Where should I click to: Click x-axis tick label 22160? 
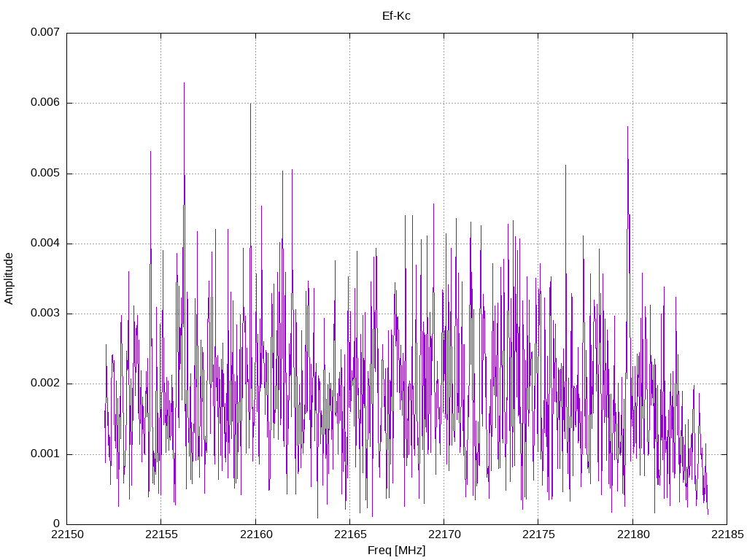coord(256,534)
